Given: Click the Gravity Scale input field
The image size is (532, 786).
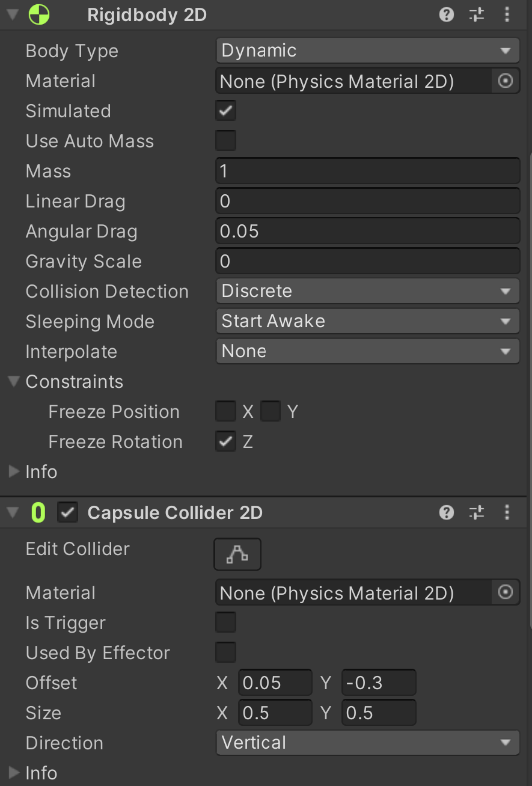Looking at the screenshot, I should [x=367, y=261].
